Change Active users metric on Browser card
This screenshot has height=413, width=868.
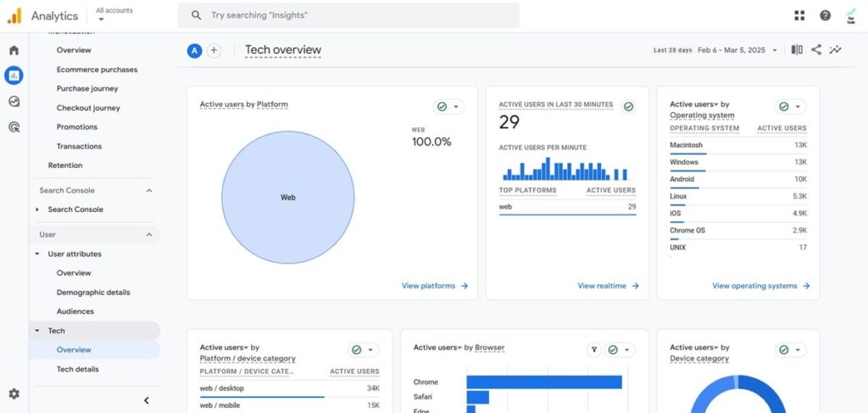point(438,348)
